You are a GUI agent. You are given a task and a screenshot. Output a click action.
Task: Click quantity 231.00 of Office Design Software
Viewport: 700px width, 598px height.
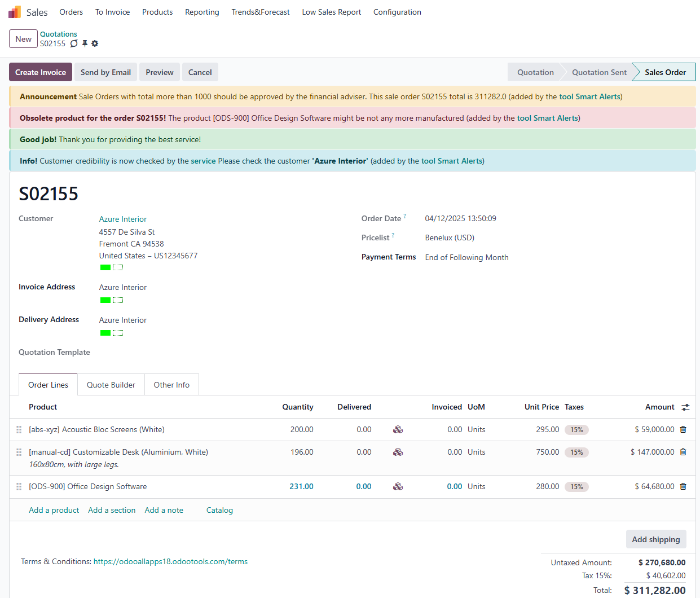coord(301,486)
